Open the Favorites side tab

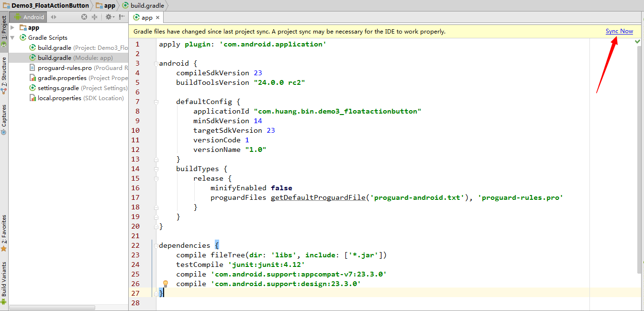(x=4, y=230)
